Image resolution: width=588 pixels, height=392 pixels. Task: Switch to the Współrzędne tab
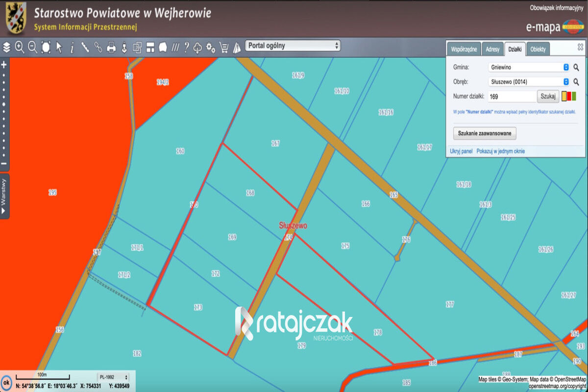coord(464,49)
